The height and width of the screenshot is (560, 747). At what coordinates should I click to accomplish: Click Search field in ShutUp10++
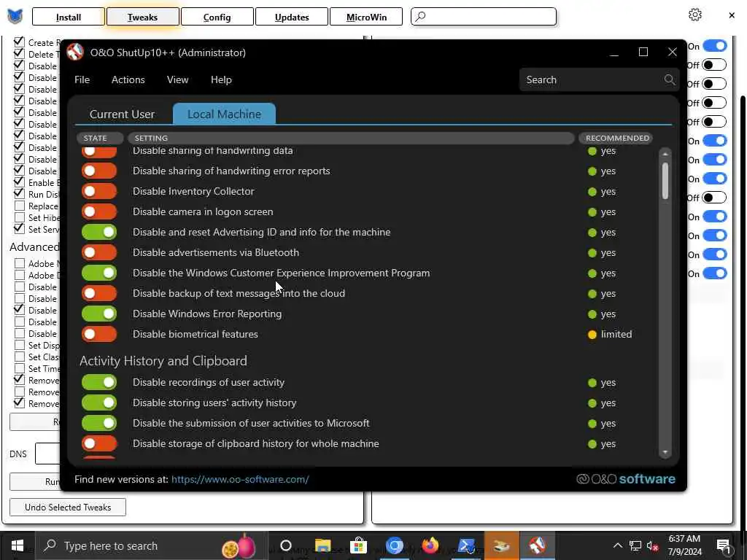click(x=600, y=79)
